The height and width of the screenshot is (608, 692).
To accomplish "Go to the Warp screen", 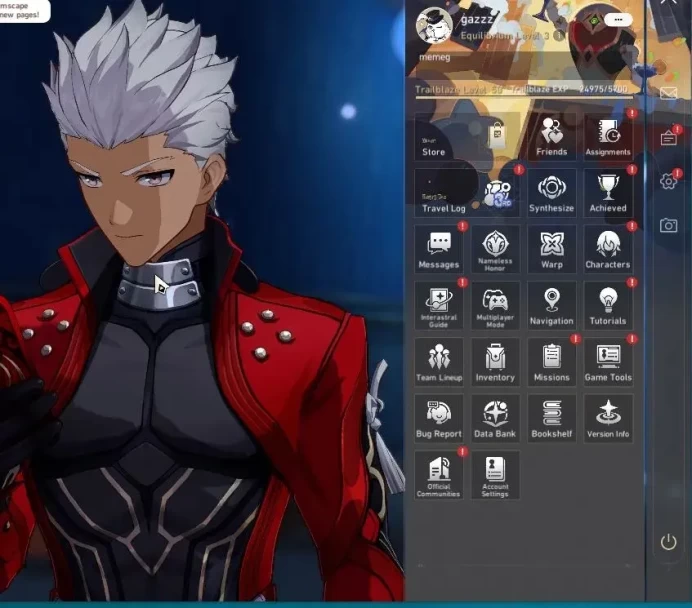I will (552, 249).
